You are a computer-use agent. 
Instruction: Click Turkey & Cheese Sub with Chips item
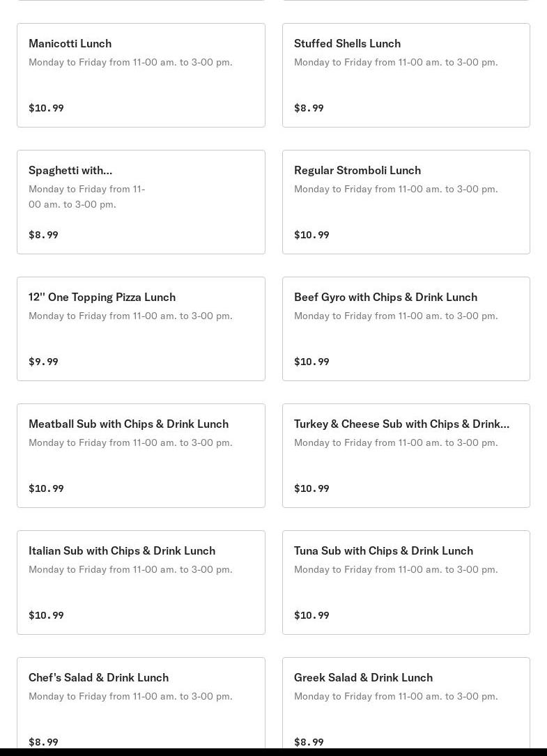click(x=401, y=424)
